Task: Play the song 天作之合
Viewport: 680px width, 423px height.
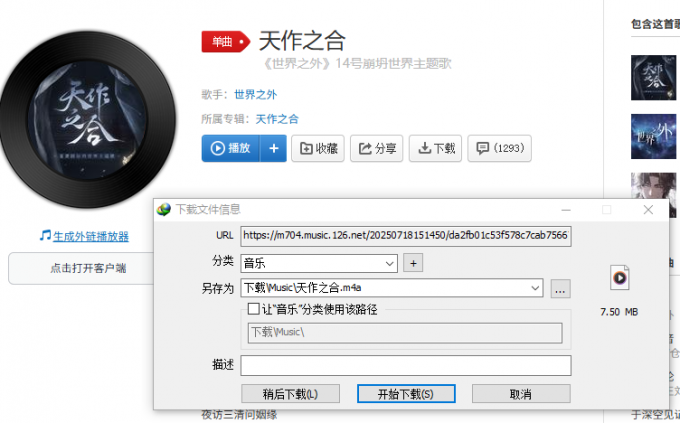Action: click(x=231, y=148)
